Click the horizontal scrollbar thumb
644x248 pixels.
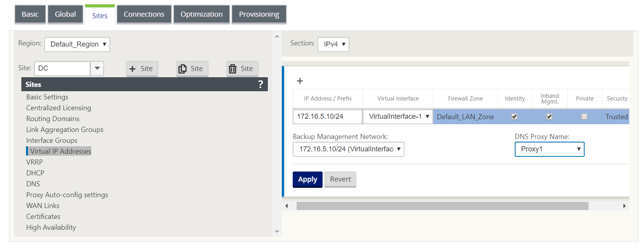pos(443,206)
